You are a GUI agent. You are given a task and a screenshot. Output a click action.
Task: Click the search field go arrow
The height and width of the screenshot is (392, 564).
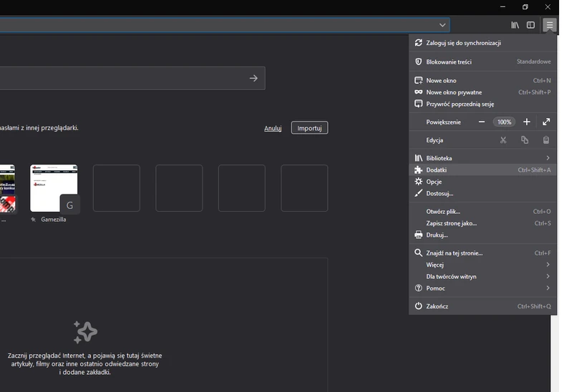coord(253,78)
